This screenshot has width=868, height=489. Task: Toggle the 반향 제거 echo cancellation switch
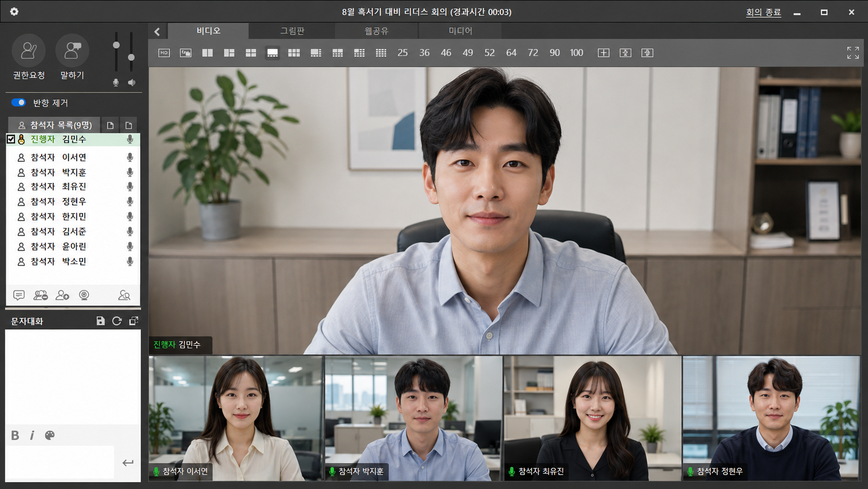19,102
